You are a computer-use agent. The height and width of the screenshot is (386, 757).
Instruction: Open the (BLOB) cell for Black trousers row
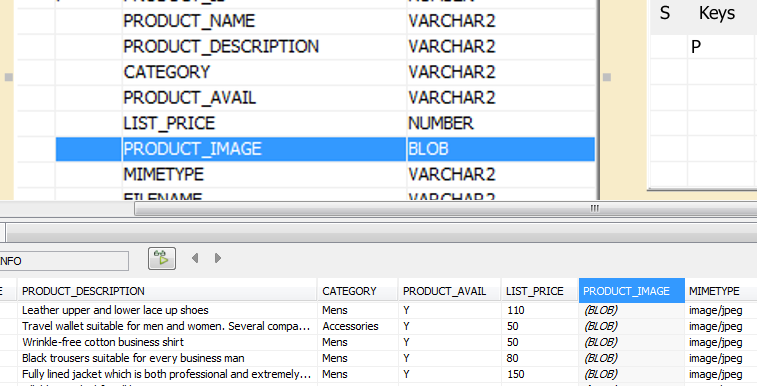click(x=631, y=358)
